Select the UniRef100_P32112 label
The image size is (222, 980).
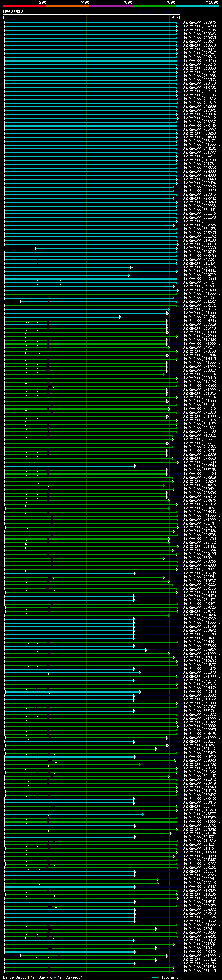[x=199, y=118]
